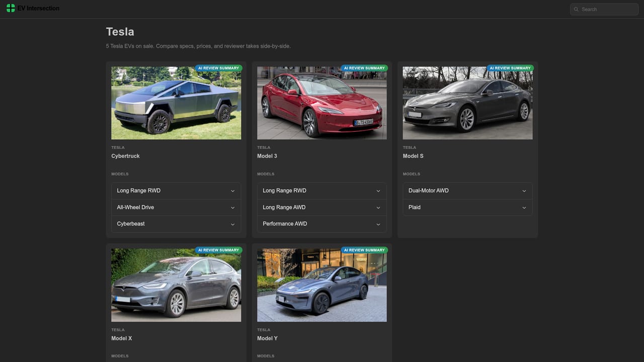Click the '5 Tesla EVs on sale' description text
Image resolution: width=644 pixels, height=362 pixels.
tap(198, 46)
